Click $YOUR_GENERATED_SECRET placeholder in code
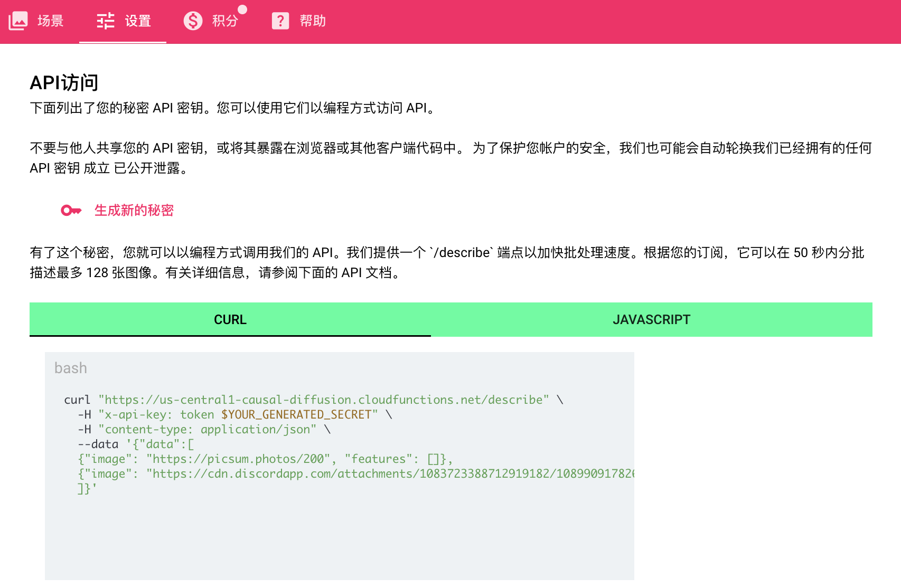This screenshot has height=588, width=901. click(296, 414)
